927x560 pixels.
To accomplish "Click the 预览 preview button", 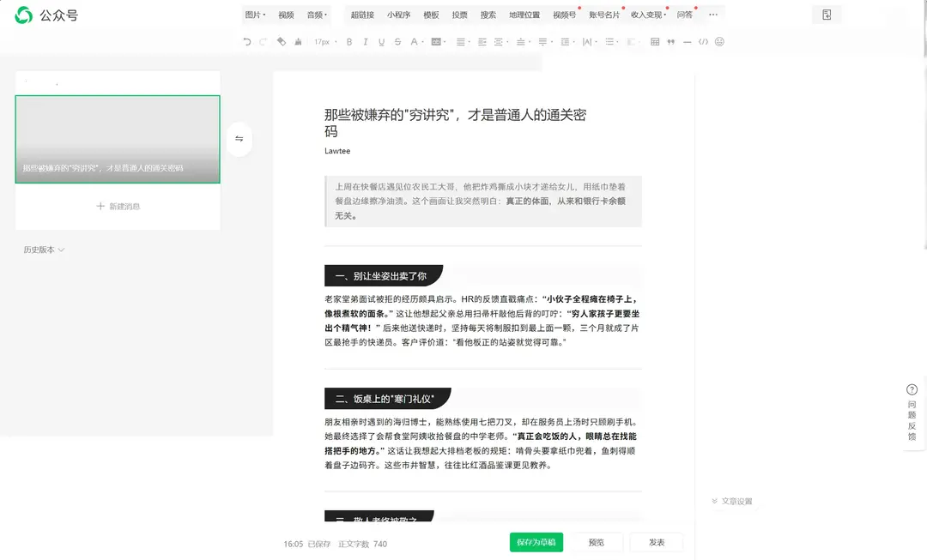I will [x=597, y=542].
